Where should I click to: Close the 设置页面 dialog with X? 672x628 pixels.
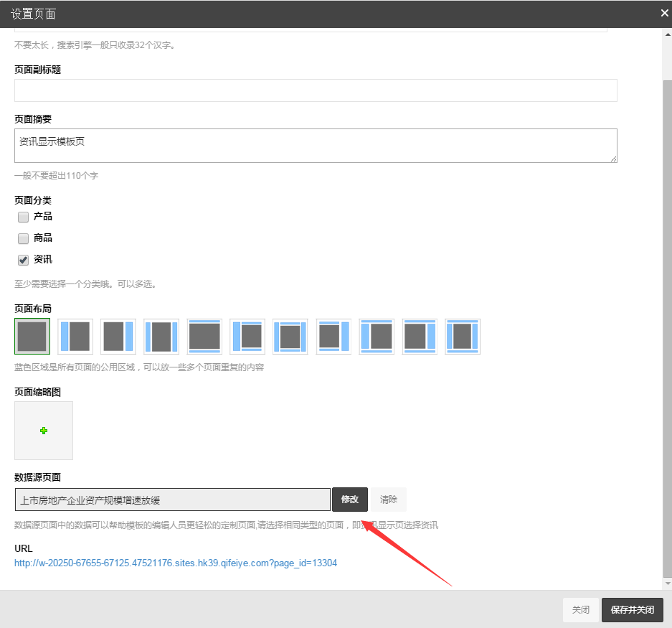click(664, 14)
